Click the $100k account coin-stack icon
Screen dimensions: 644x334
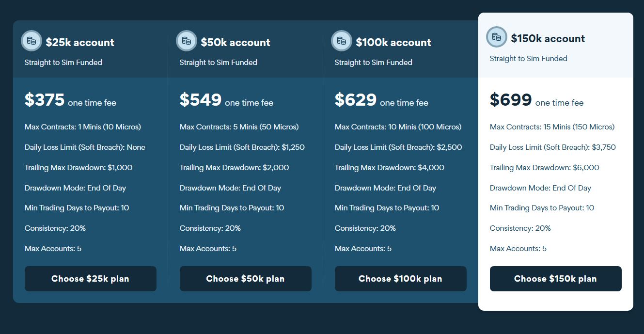tap(342, 41)
